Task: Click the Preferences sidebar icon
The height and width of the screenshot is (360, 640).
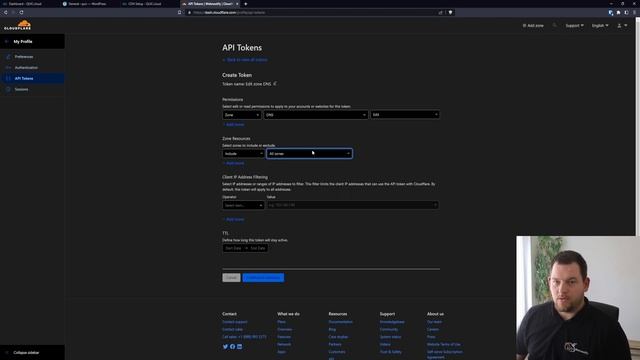Action: click(8, 57)
